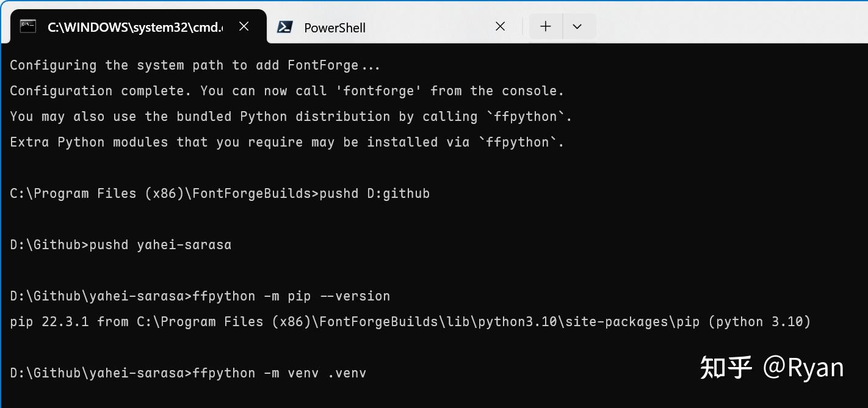The height and width of the screenshot is (408, 868).
Task: Click the pip 22.3.1 version output line
Action: tap(409, 321)
